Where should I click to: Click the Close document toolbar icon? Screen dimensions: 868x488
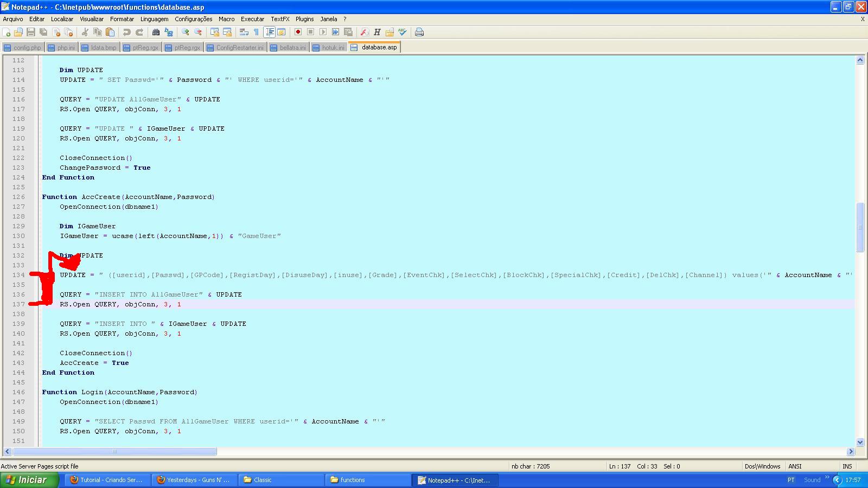(56, 32)
